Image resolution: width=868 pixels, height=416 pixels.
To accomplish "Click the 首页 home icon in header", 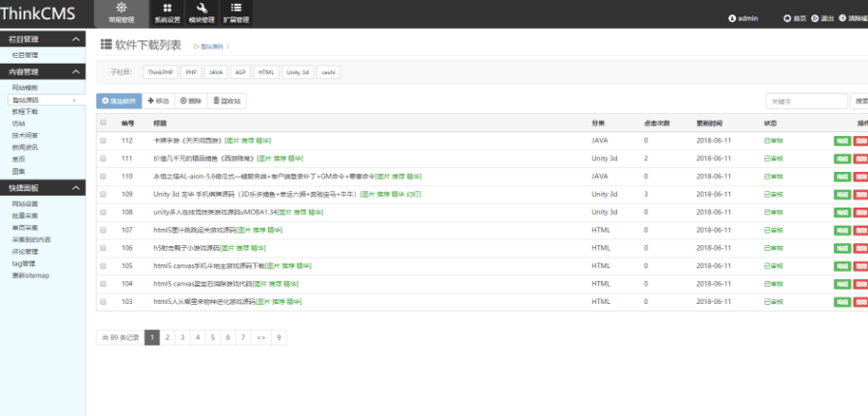I will point(787,18).
